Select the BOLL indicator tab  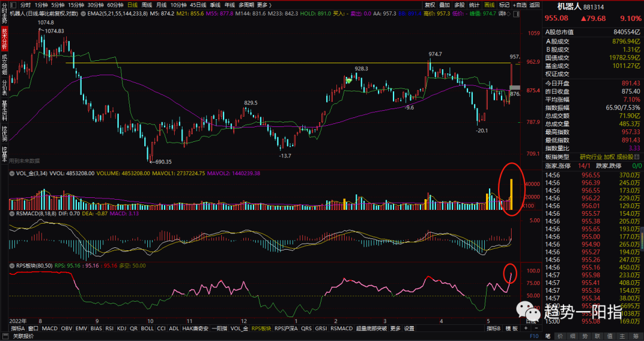tap(147, 328)
